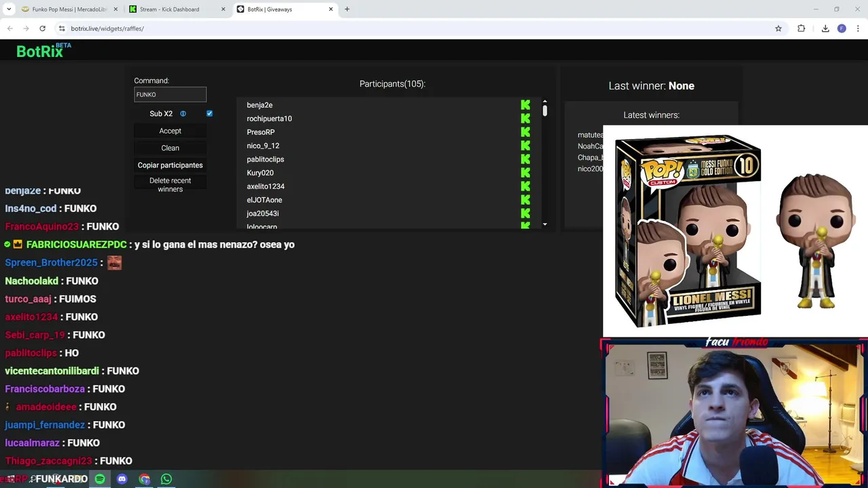Image resolution: width=868 pixels, height=488 pixels.
Task: Click chat username vicentecantonilibardi
Action: tap(52, 371)
